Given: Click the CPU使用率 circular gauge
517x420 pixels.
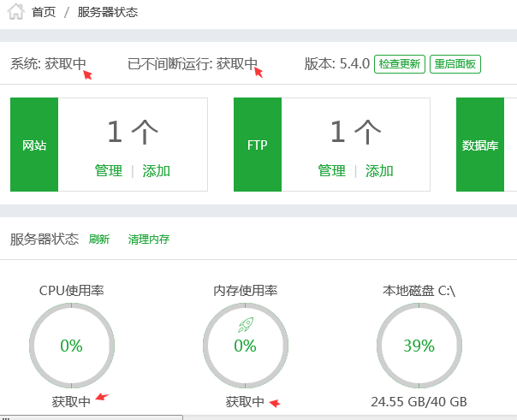Looking at the screenshot, I should pyautogui.click(x=71, y=346).
